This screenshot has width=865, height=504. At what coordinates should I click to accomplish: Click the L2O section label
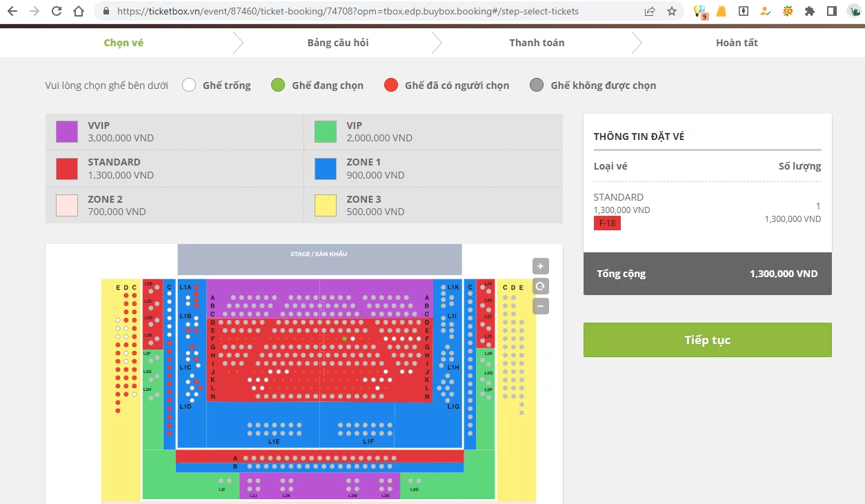point(414,490)
